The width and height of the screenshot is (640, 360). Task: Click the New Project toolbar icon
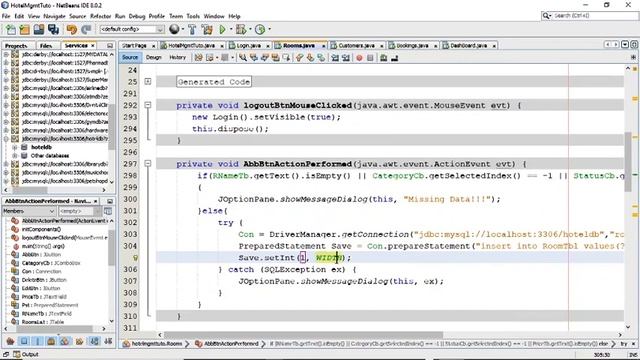coord(24,29)
